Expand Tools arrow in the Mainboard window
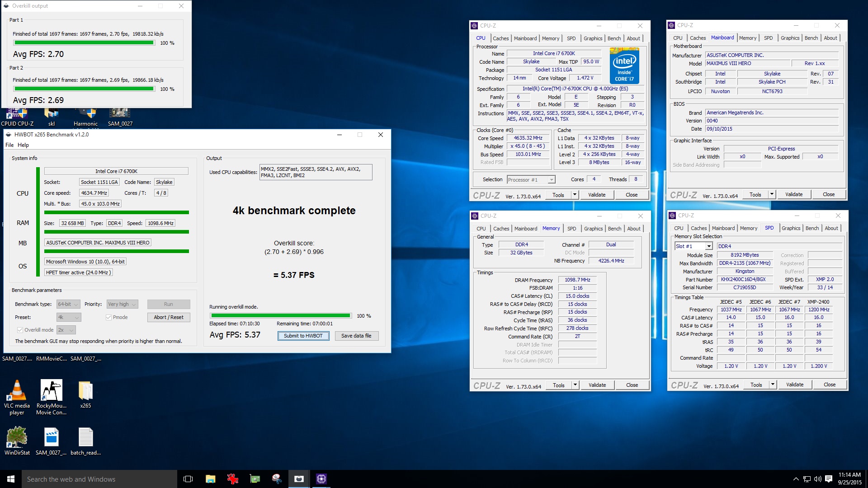868x488 pixels. coord(772,194)
